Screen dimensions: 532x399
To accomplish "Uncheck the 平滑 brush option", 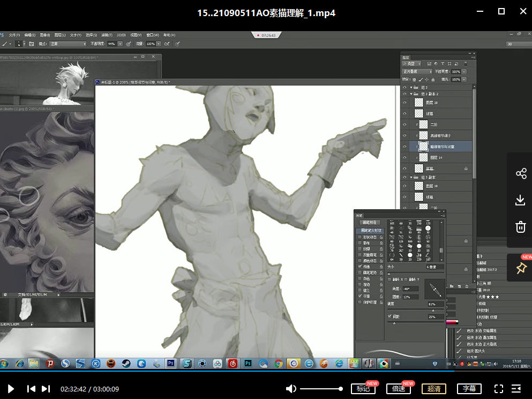I will point(360,295).
